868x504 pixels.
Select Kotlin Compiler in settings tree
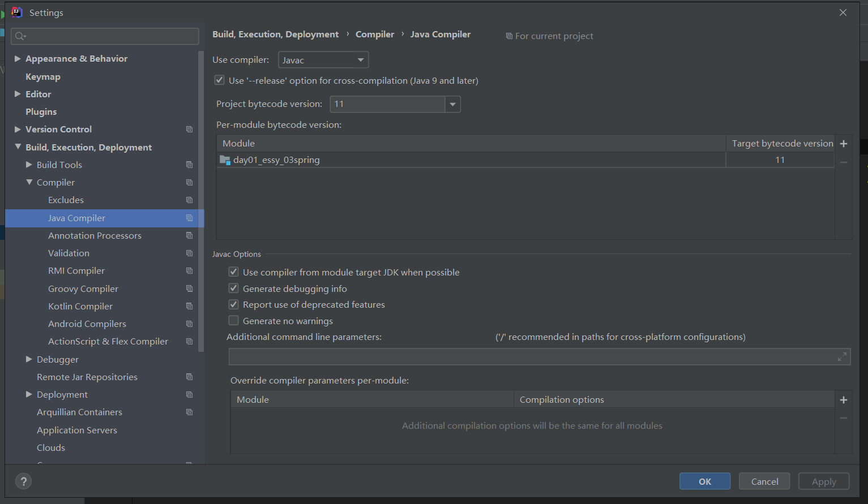(x=80, y=306)
